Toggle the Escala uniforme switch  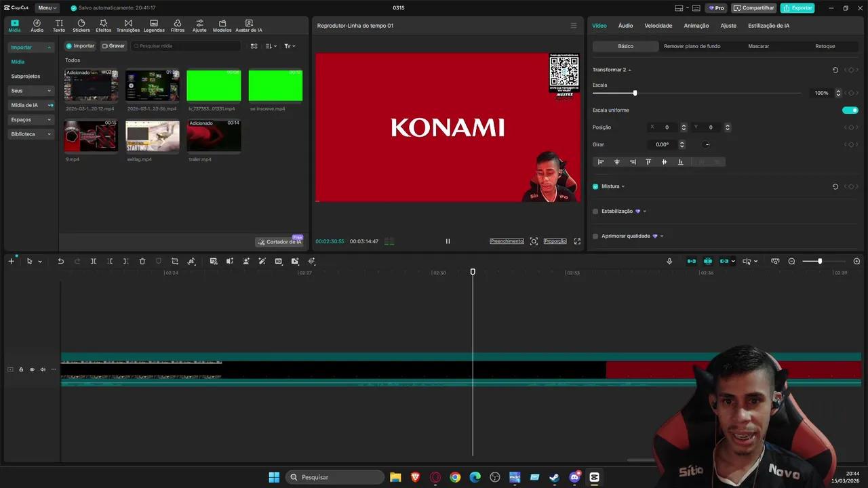[850, 109]
